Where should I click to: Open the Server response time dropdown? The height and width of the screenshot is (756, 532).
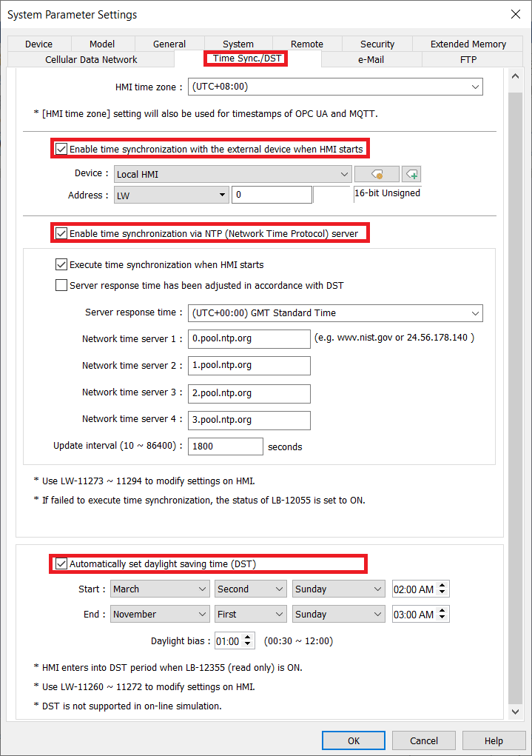335,313
